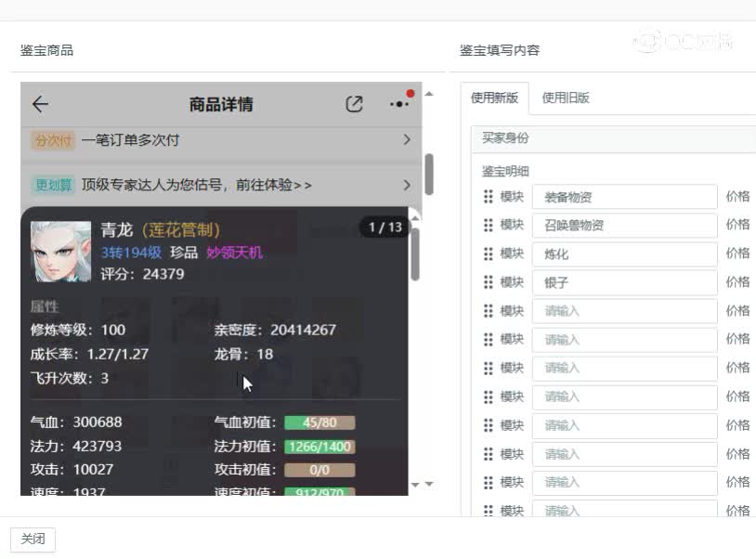756x559 pixels.
Task: Switch to the 使用旧版 tab
Action: [x=566, y=97]
